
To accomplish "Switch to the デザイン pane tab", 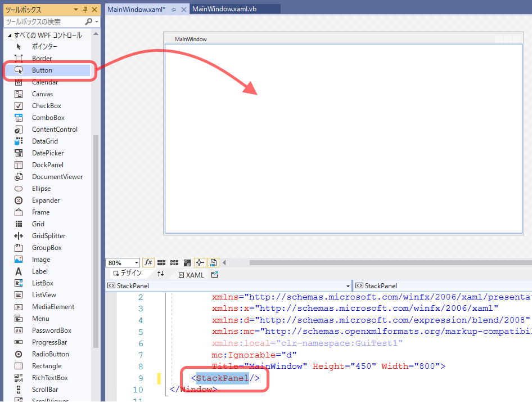I will click(x=127, y=273).
